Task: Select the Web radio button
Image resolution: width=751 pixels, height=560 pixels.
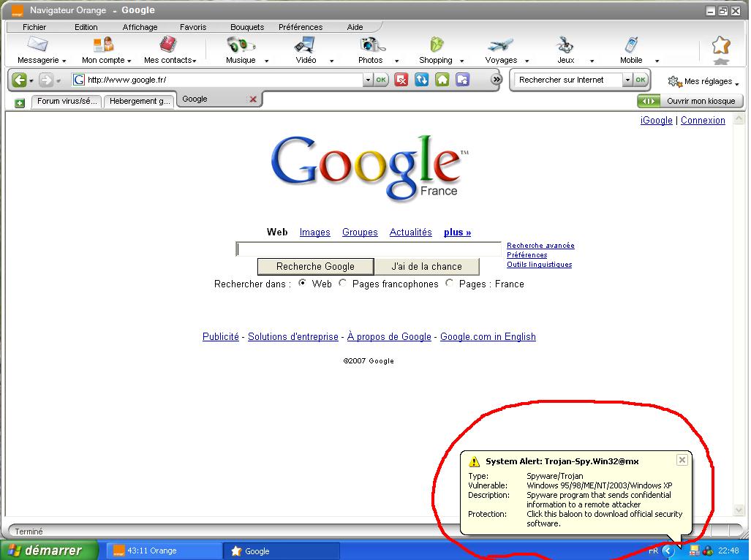Action: coord(303,284)
